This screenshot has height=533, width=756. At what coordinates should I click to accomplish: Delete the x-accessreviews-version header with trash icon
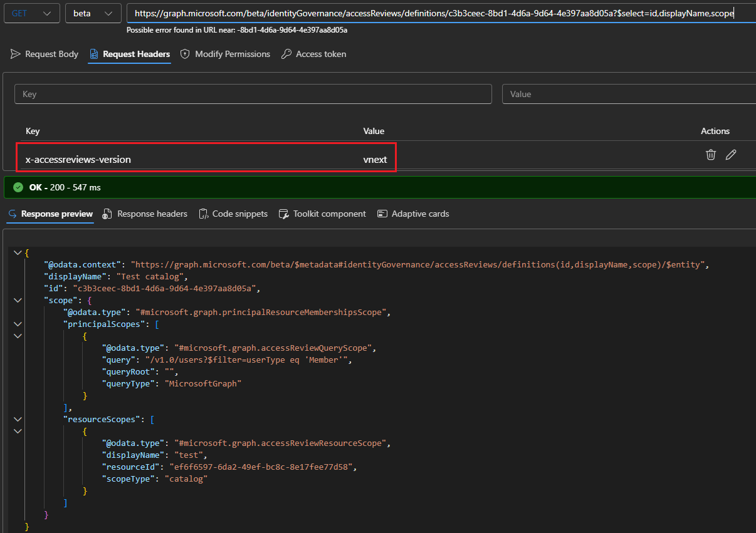(x=710, y=155)
